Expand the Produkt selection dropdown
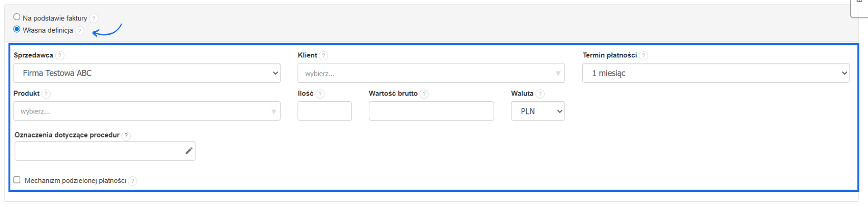 tap(147, 111)
